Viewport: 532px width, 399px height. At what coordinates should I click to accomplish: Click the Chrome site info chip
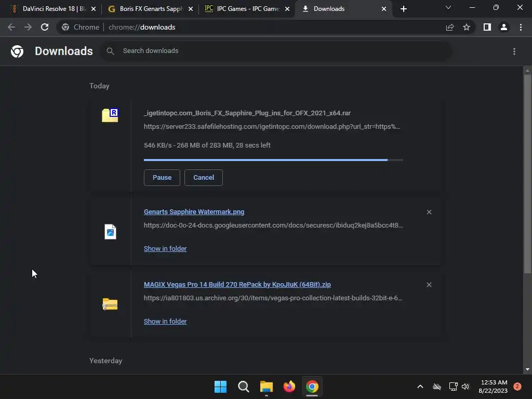(81, 27)
